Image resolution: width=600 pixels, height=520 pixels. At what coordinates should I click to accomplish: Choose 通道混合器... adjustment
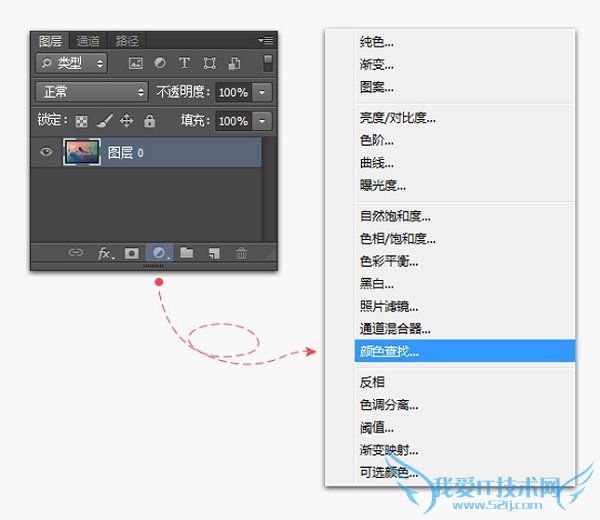pos(465,328)
